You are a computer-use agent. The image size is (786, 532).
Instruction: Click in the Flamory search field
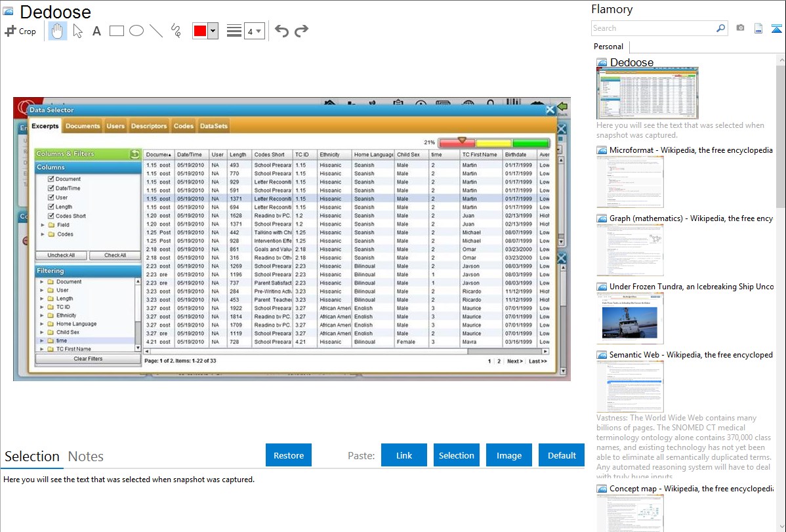pos(653,28)
